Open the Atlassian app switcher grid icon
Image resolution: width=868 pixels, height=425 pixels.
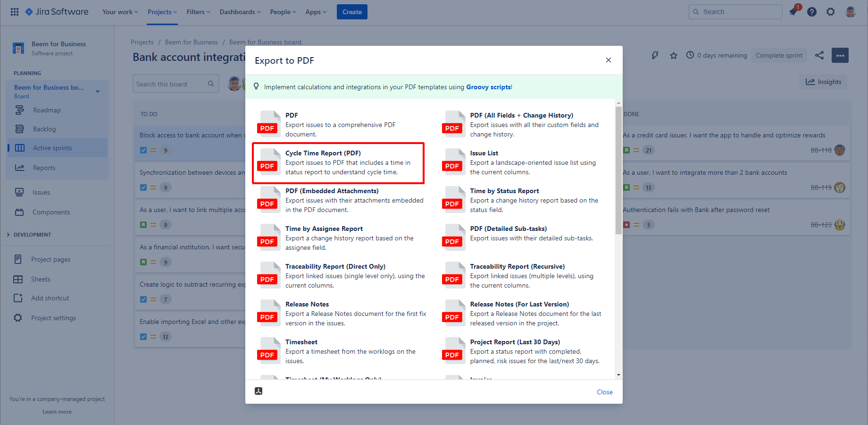[x=14, y=12]
